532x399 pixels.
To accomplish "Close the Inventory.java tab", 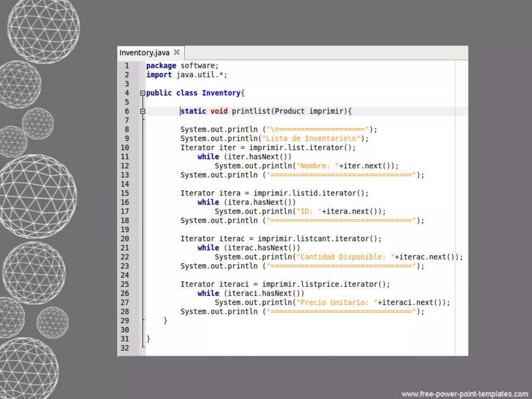I will (x=177, y=52).
